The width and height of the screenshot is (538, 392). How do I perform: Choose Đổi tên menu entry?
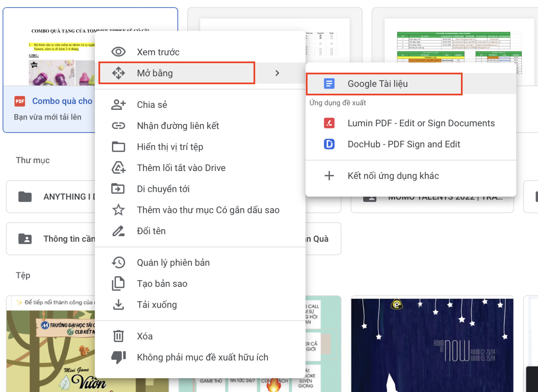point(200,231)
